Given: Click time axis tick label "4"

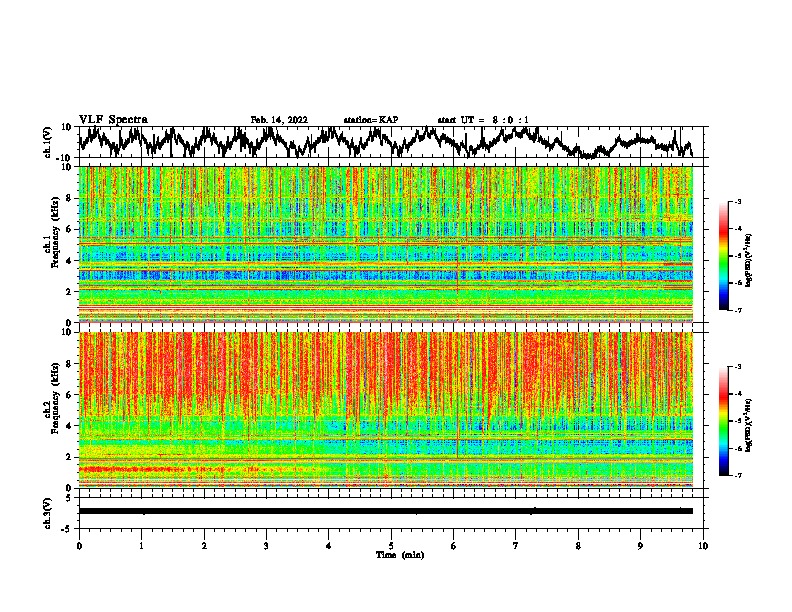Looking at the screenshot, I should (x=329, y=546).
